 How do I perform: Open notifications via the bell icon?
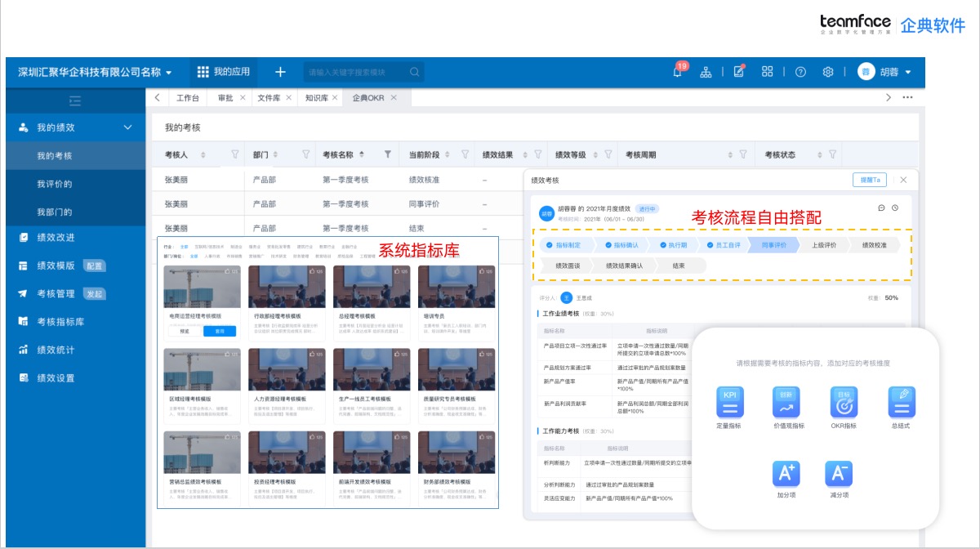pos(677,72)
